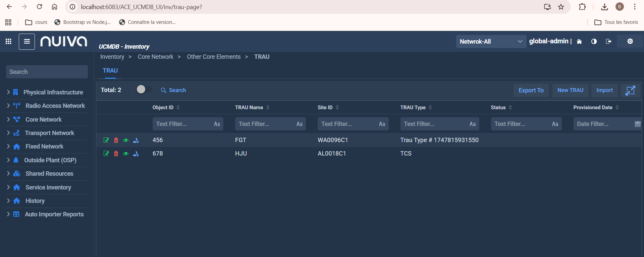This screenshot has width=644, height=257.
Task: Click the expand fullscreen icon beside Import
Action: tap(630, 90)
